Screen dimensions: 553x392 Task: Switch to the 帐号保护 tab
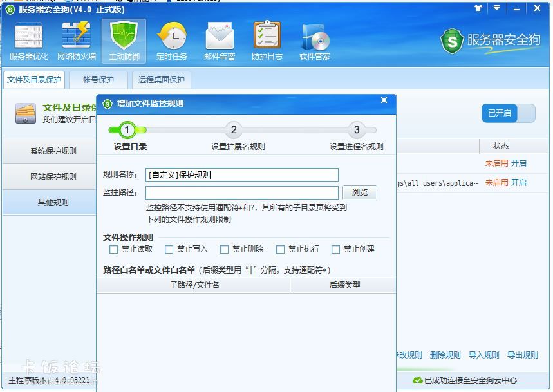pyautogui.click(x=98, y=80)
